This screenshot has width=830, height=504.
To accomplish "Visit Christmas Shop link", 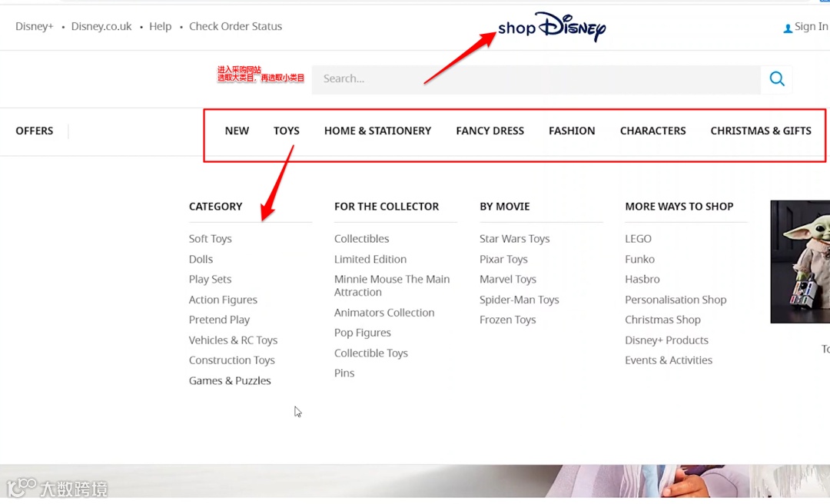I will tap(662, 320).
